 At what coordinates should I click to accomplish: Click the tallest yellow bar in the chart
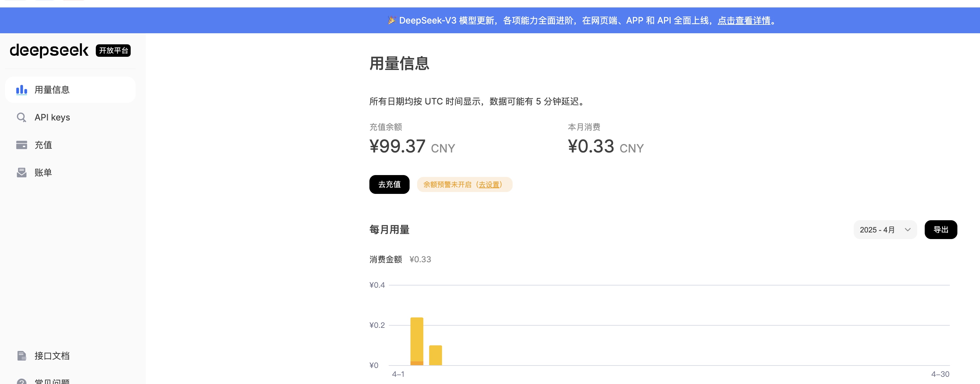(416, 341)
